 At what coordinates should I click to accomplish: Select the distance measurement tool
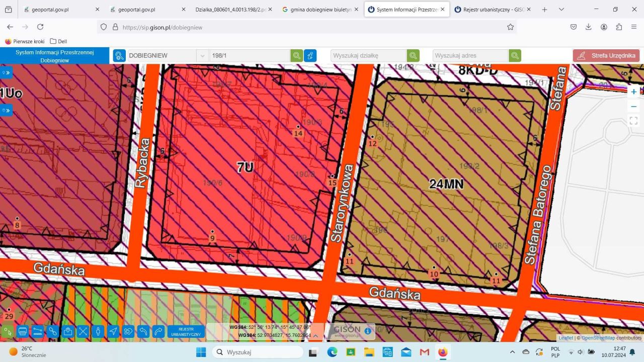37,331
